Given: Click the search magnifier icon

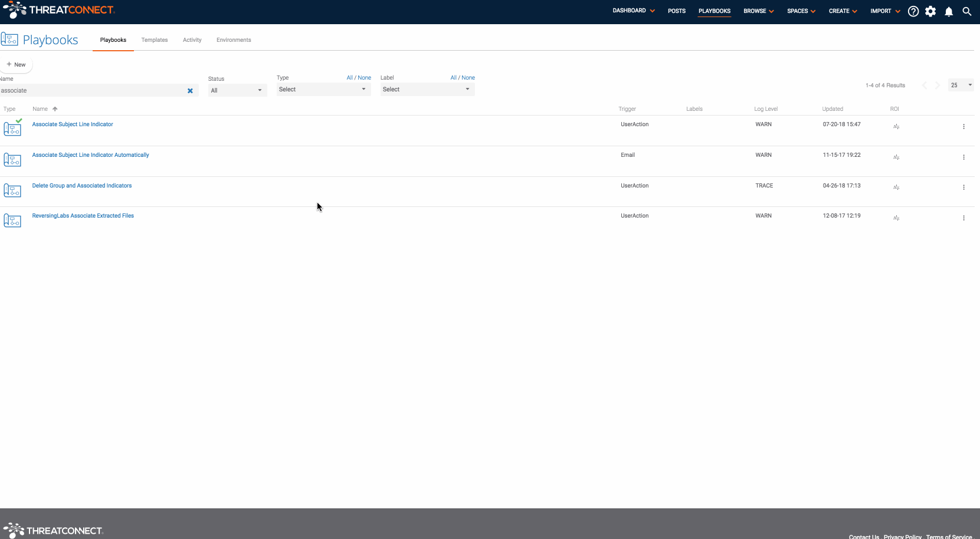Looking at the screenshot, I should tap(966, 11).
